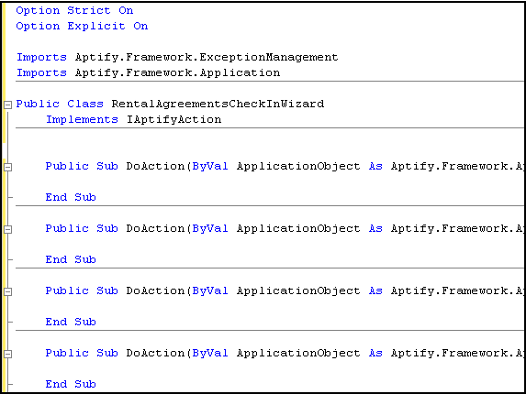The image size is (528, 409).
Task: Click the third 'End Sub' line
Action: (x=71, y=322)
